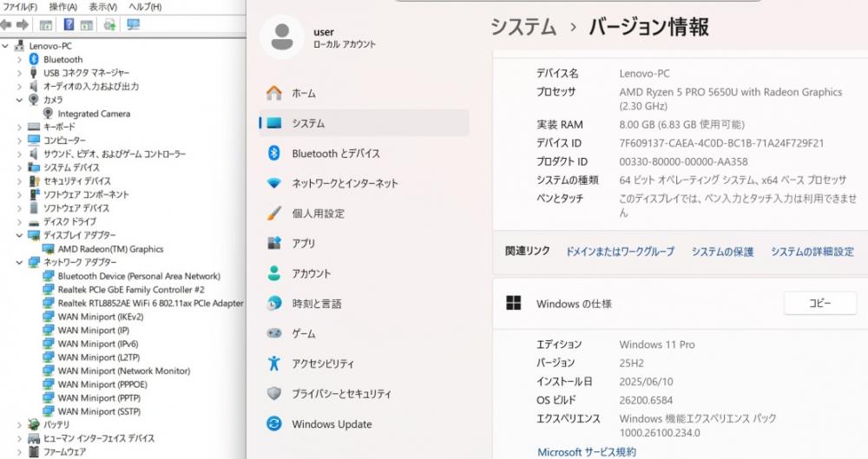Select Bluetooth Device (Personal Area Network)
This screenshot has height=459, width=868.
tap(139, 276)
